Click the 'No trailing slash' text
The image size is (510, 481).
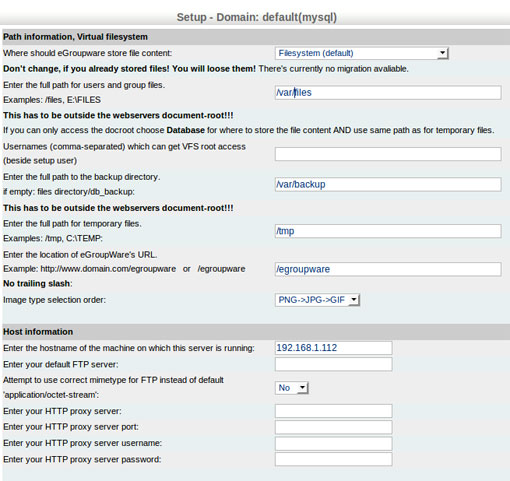point(38,283)
